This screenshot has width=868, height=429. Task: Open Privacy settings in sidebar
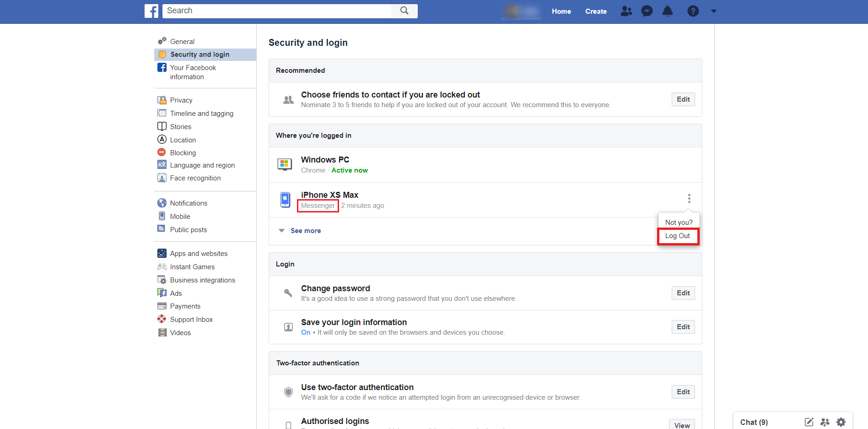coord(181,100)
